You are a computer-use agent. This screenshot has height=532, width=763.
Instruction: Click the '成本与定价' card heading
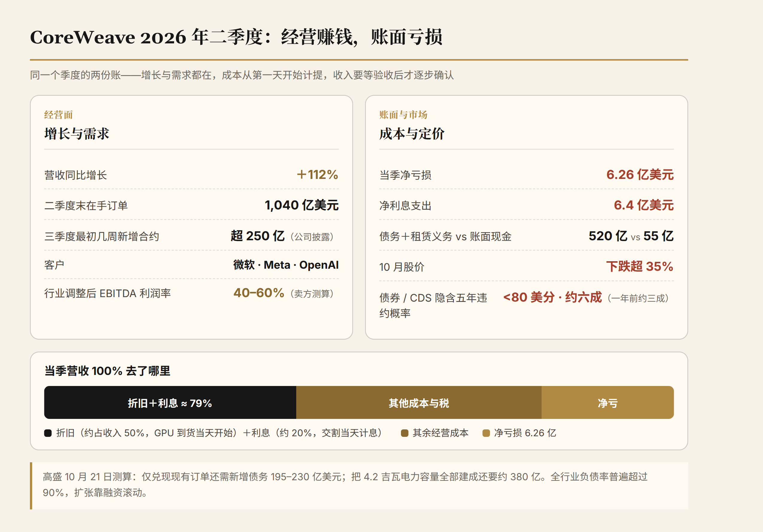412,133
